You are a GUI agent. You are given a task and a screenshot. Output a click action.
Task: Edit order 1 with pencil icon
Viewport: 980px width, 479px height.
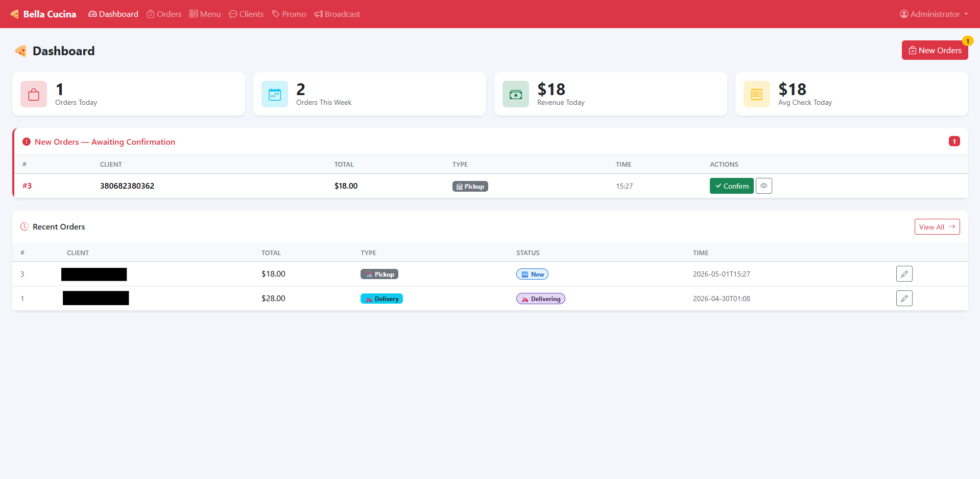click(904, 299)
